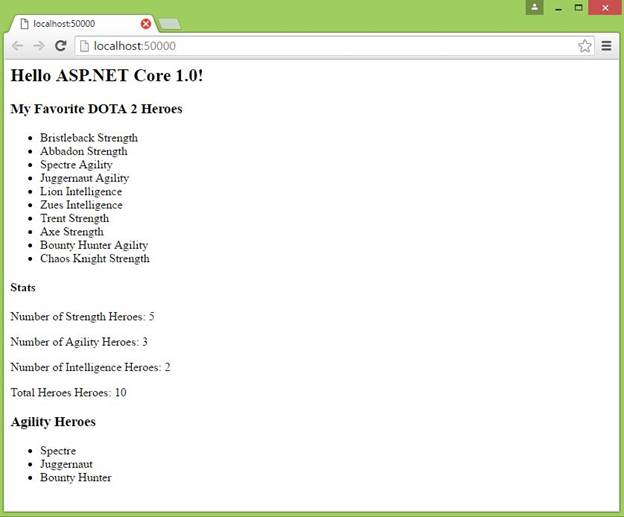Click Spectre in Agility Heroes list

(58, 451)
